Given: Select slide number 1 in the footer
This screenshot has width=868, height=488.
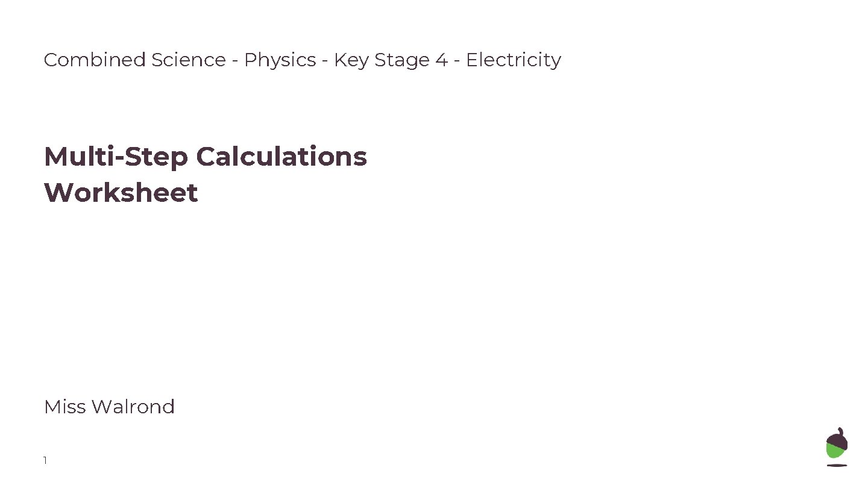Looking at the screenshot, I should pyautogui.click(x=45, y=461).
